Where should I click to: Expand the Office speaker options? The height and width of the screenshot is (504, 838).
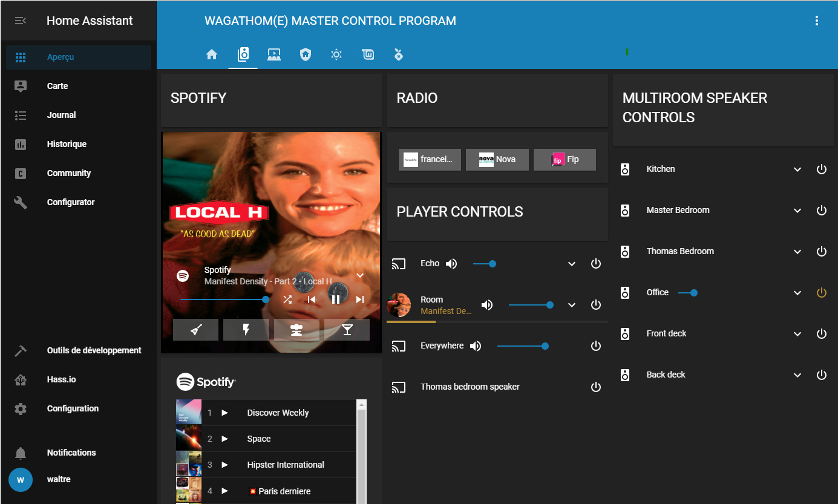797,293
